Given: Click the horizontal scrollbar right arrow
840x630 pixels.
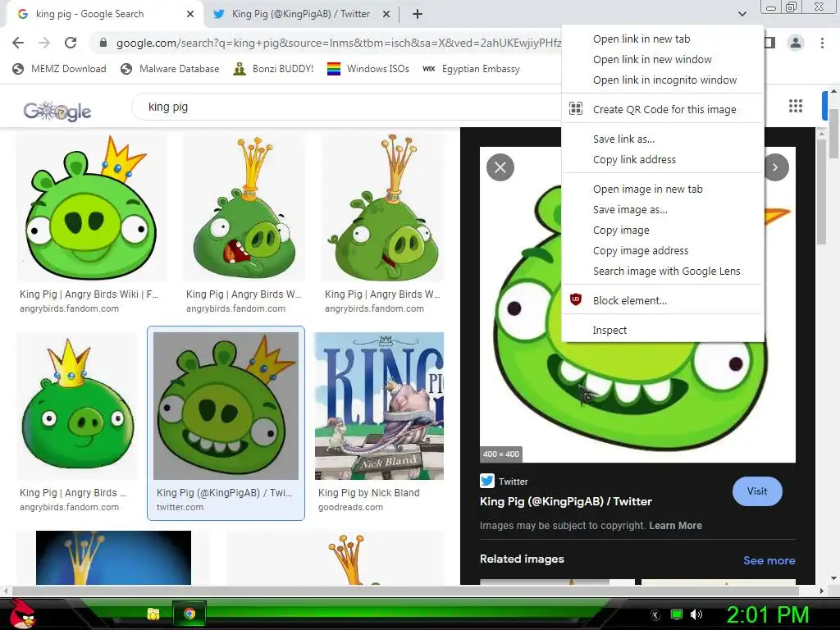Looking at the screenshot, I should [x=821, y=591].
